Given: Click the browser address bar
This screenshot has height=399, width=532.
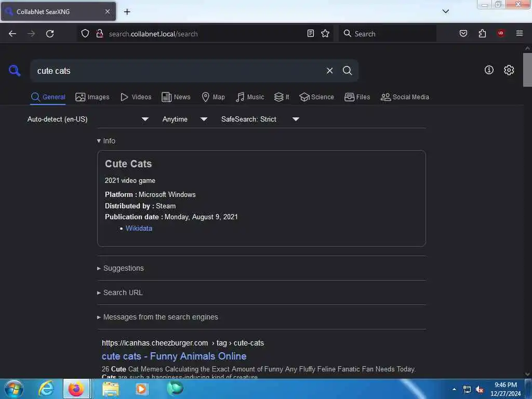Looking at the screenshot, I should pyautogui.click(x=205, y=34).
